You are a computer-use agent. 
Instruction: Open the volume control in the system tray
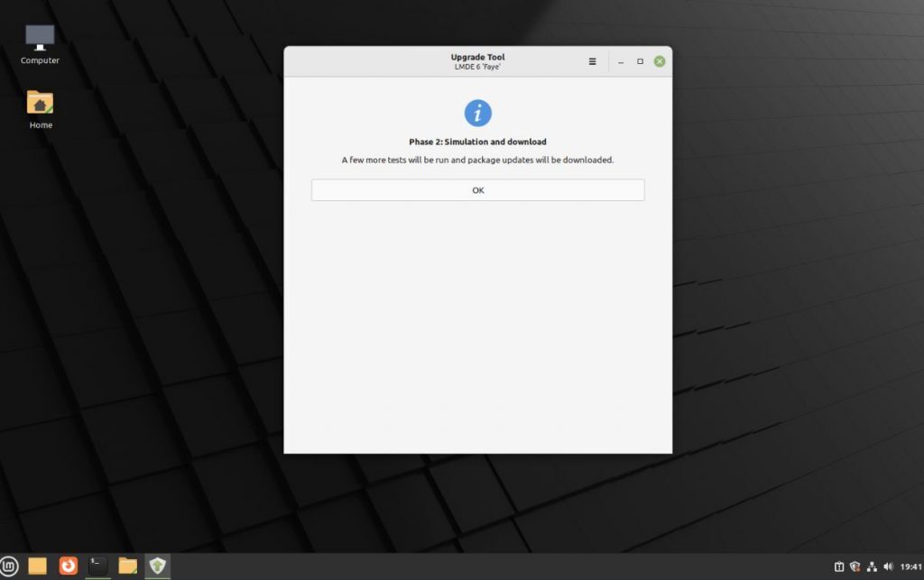888,566
